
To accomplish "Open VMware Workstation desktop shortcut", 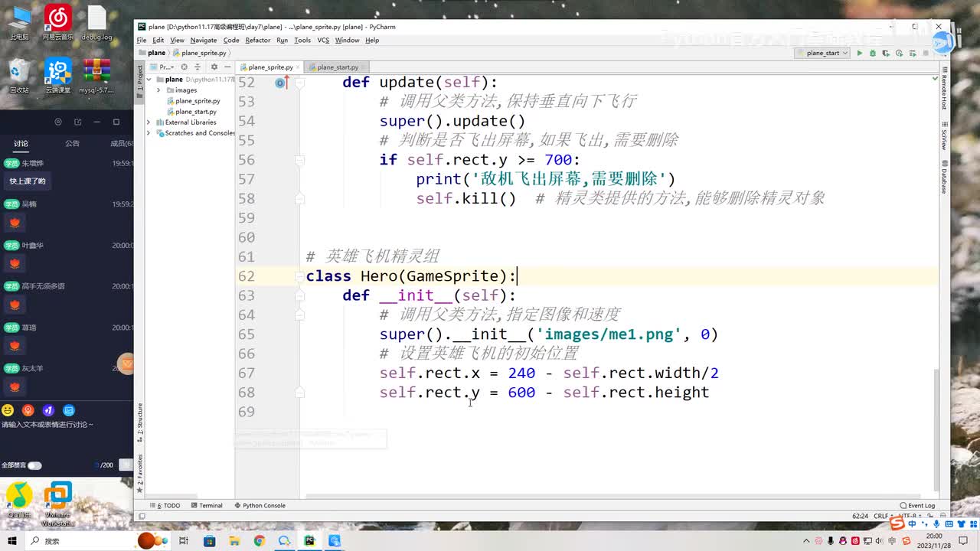I will [58, 504].
